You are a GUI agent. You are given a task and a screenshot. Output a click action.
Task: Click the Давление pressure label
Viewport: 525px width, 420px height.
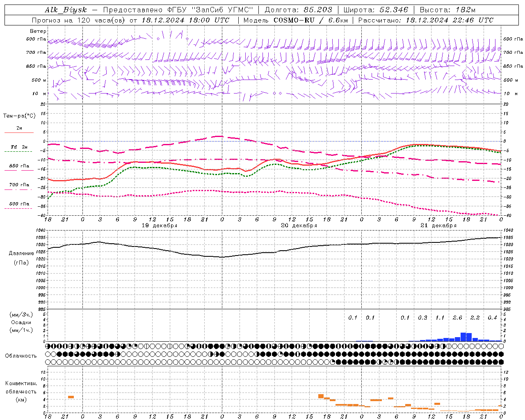[21, 253]
